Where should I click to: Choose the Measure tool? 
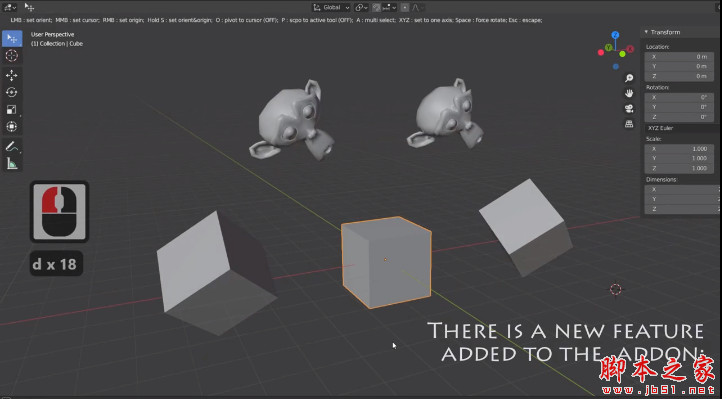[12, 164]
